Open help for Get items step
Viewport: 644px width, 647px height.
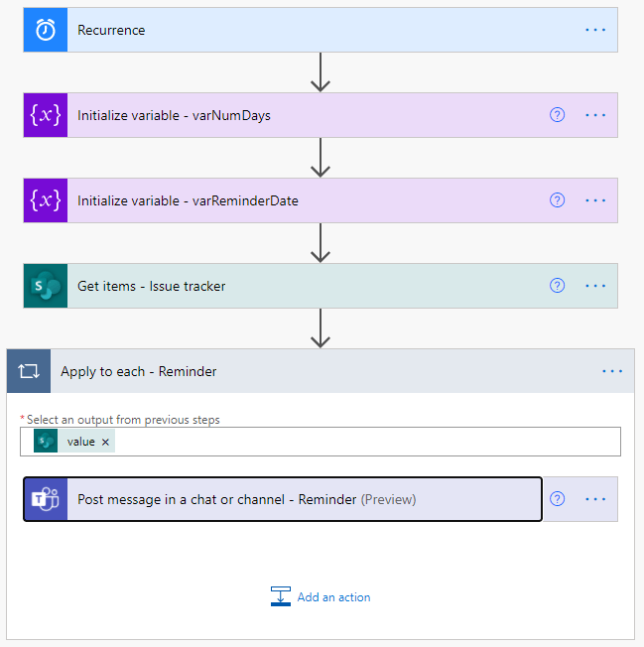(557, 286)
